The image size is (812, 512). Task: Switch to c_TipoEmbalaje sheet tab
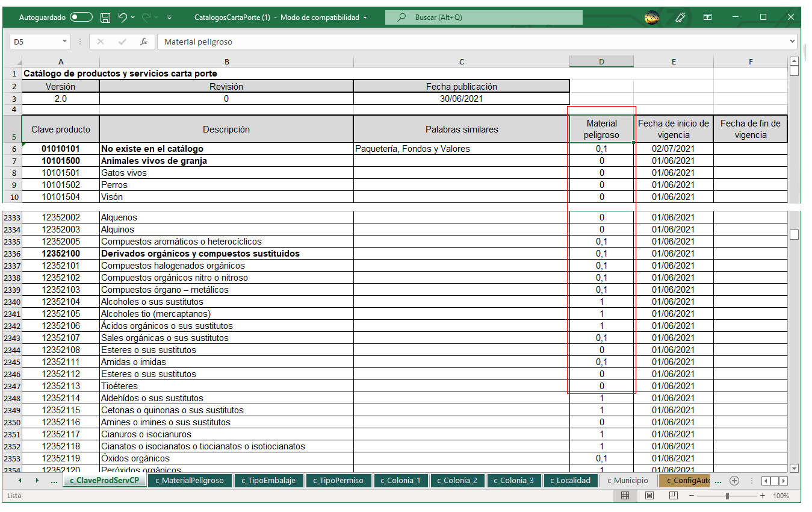(268, 481)
